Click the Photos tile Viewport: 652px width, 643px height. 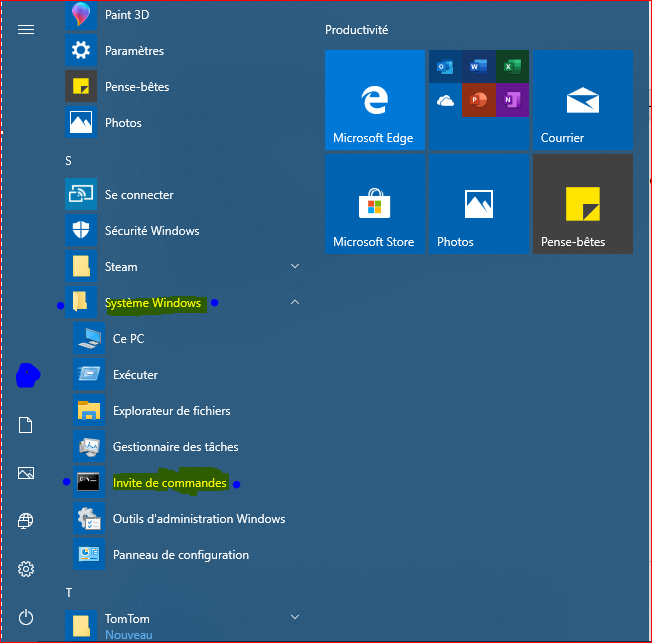coord(479,204)
